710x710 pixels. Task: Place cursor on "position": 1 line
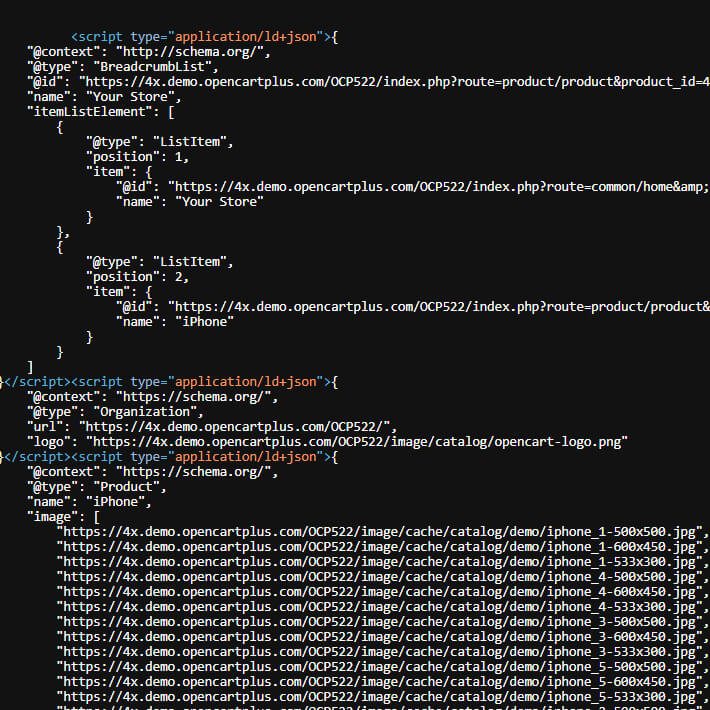coord(138,157)
